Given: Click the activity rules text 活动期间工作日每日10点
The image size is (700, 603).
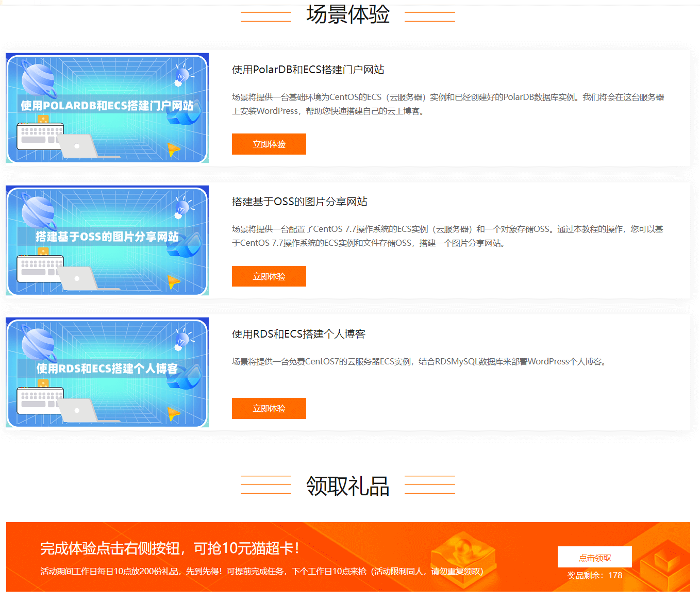Looking at the screenshot, I should click(x=262, y=572).
